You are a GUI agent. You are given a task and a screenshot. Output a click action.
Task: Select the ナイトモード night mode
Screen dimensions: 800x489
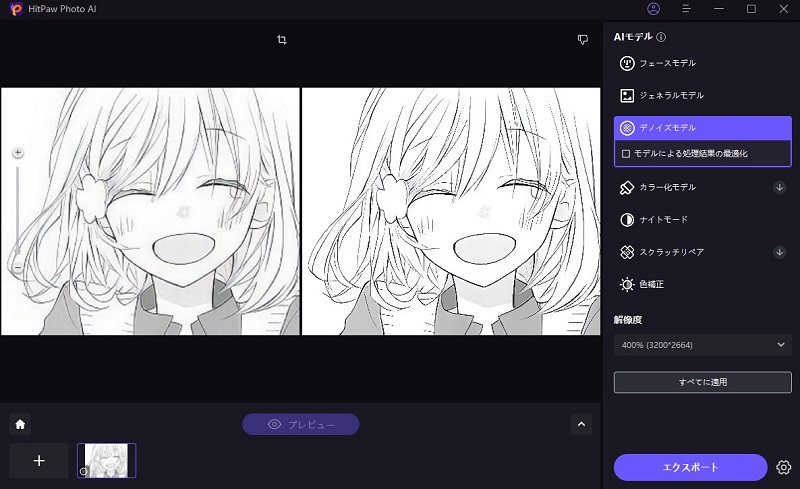pos(703,219)
